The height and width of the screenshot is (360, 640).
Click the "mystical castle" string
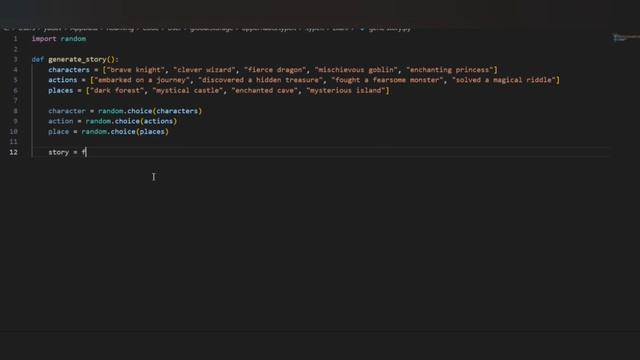tap(187, 91)
